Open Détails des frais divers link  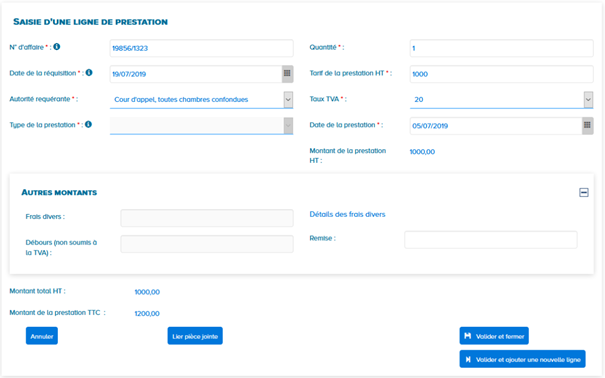click(347, 214)
